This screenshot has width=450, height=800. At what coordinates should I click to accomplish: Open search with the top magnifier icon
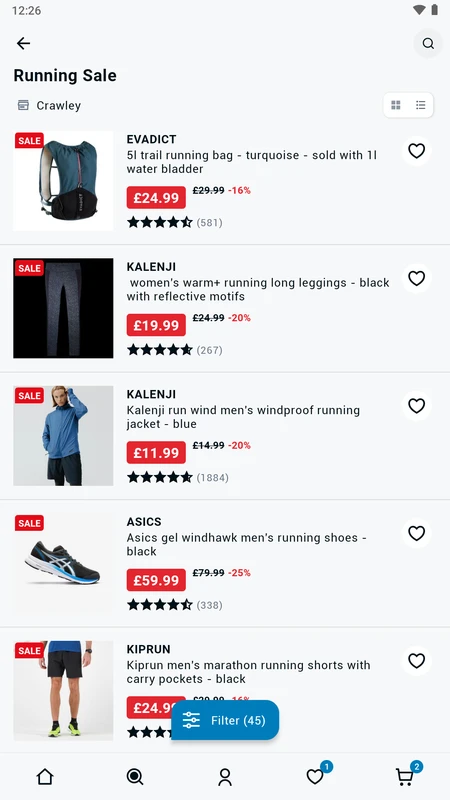click(428, 43)
